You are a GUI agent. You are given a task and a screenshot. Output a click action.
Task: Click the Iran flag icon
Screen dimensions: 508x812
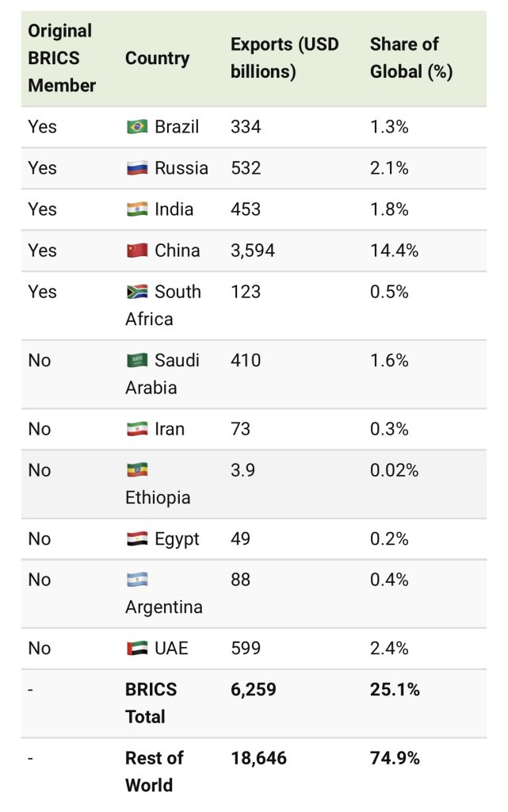point(137,429)
